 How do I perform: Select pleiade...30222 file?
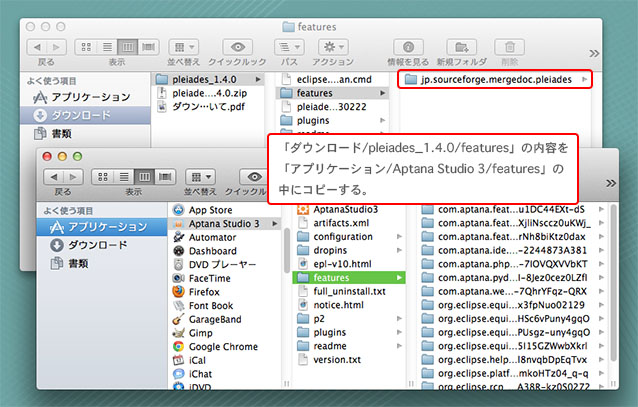tap(333, 107)
